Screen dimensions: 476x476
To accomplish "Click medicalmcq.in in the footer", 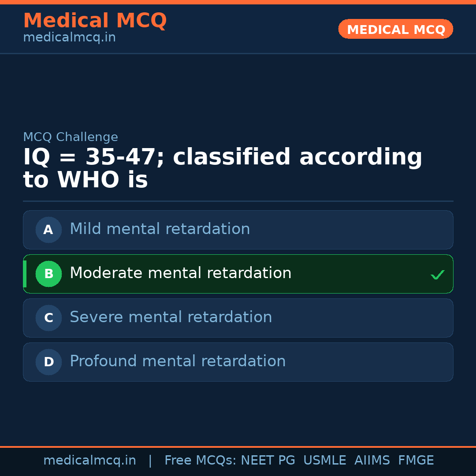I will pyautogui.click(x=90, y=460).
